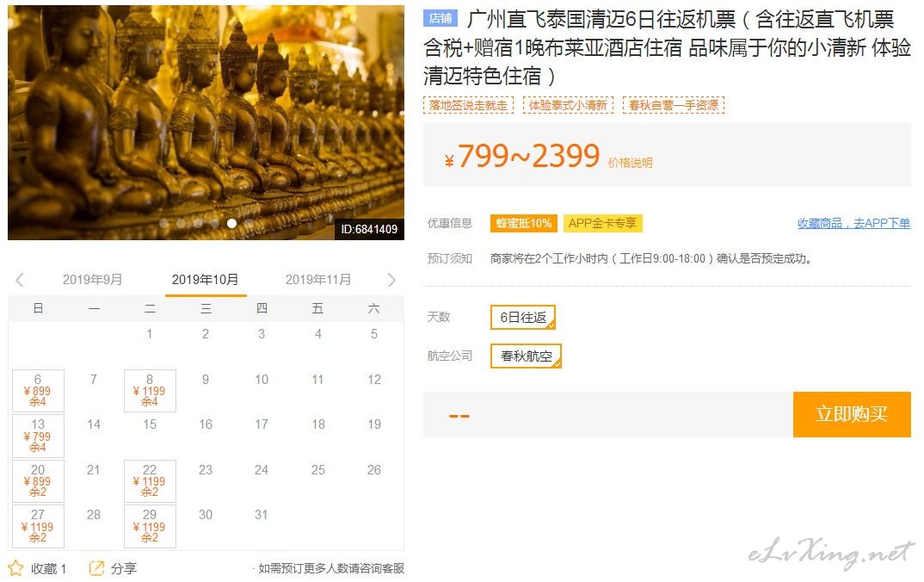Click the 春秋自营一手资源 tag
Viewport: 924px width, 582px height.
[674, 105]
